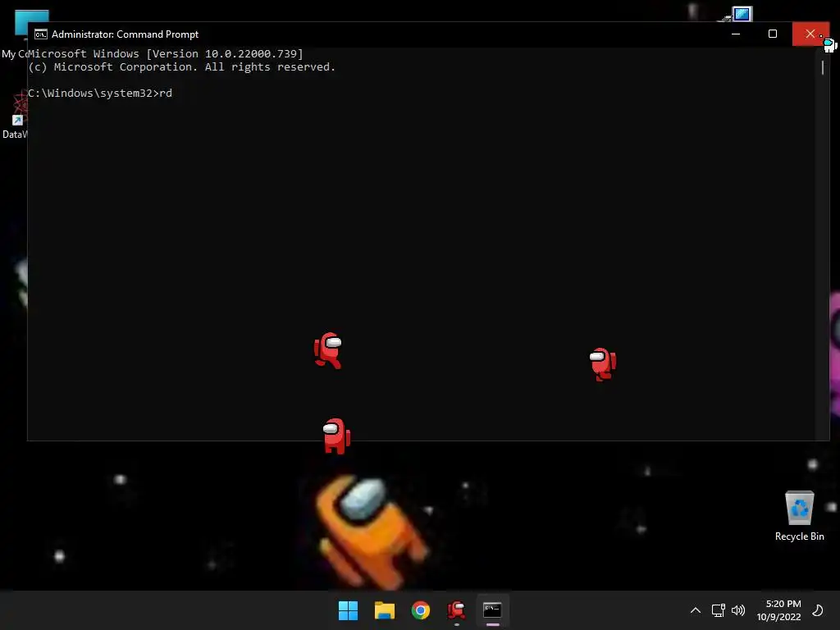Viewport: 840px width, 630px height.
Task: Launch Google Chrome from the taskbar
Action: [421, 610]
